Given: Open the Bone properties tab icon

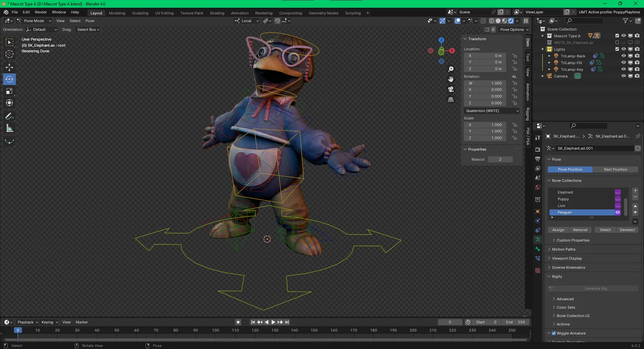Looking at the screenshot, I should [x=538, y=249].
